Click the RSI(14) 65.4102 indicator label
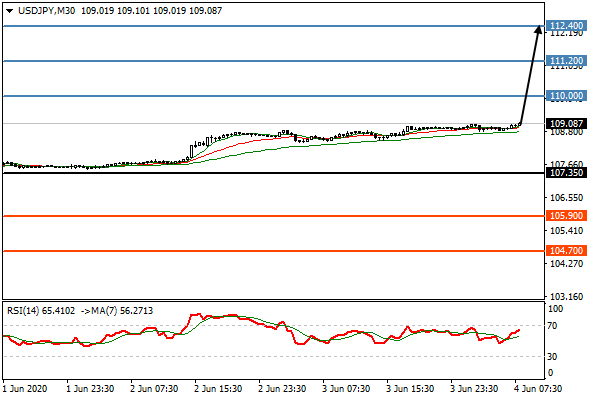 tap(42, 311)
